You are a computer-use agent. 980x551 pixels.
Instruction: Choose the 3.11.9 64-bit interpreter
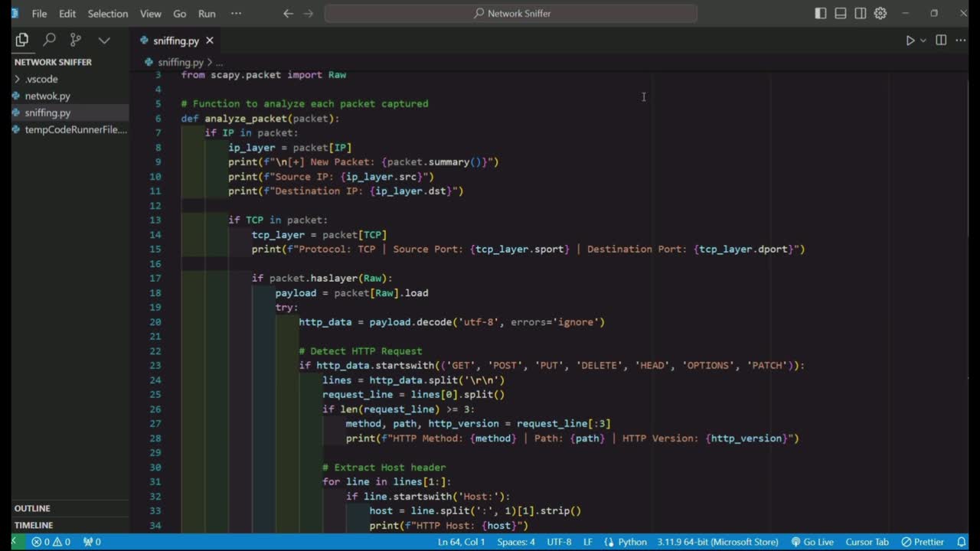(x=717, y=542)
